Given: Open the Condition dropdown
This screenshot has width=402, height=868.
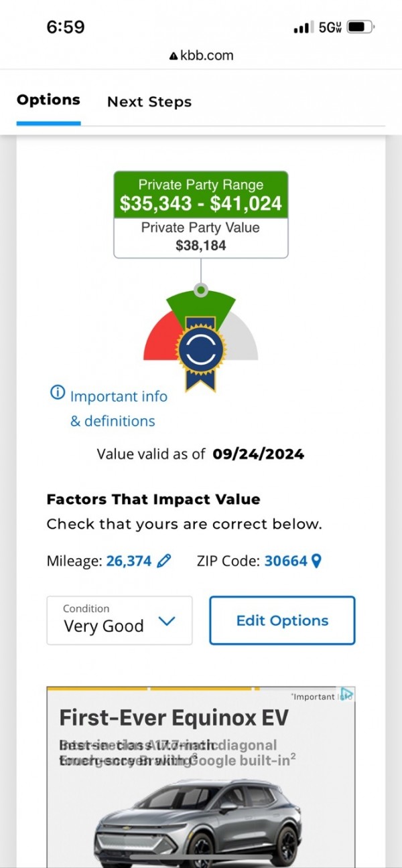Looking at the screenshot, I should [x=119, y=620].
